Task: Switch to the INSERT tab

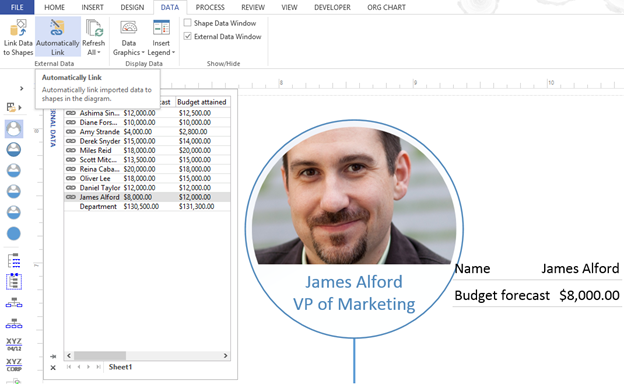Action: pyautogui.click(x=92, y=7)
